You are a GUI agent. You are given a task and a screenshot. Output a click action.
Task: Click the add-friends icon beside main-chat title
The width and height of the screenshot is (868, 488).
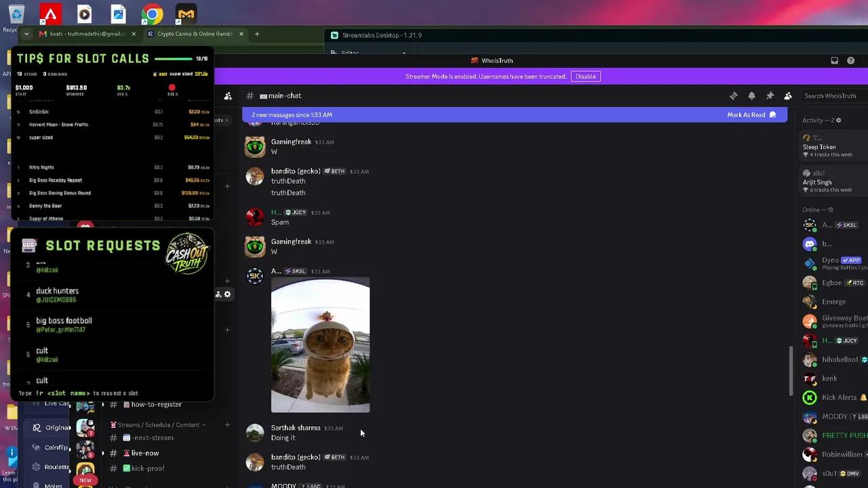[x=228, y=96]
